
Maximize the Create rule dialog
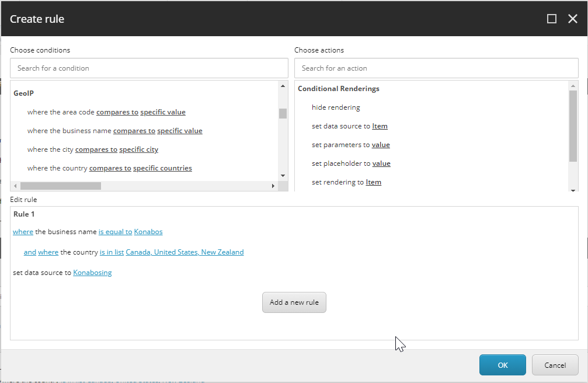click(x=552, y=19)
